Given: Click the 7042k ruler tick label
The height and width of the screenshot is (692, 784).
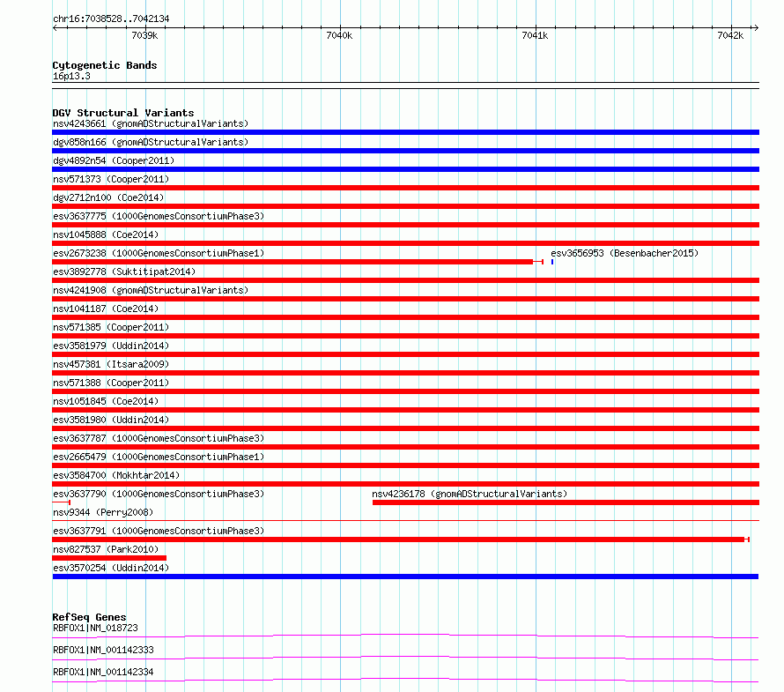Looking at the screenshot, I should tap(730, 35).
